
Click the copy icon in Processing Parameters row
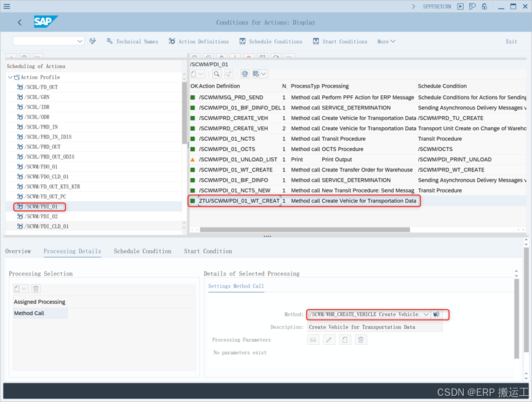tap(346, 340)
